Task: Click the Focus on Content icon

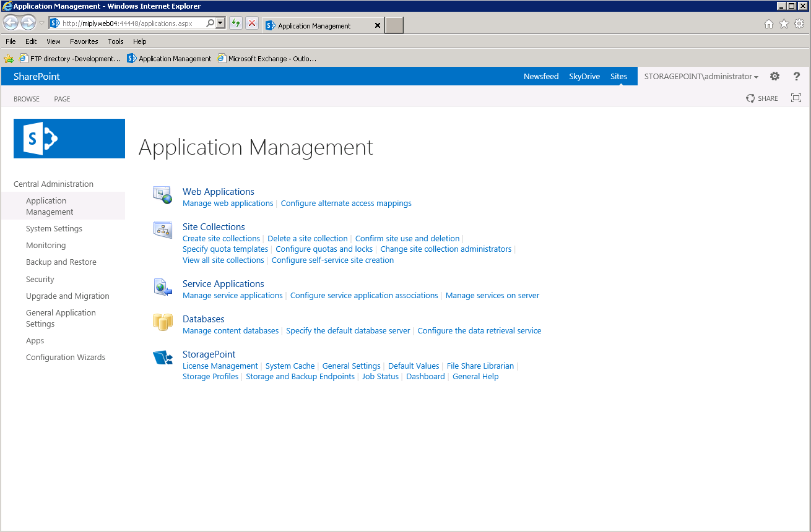Action: pyautogui.click(x=796, y=98)
